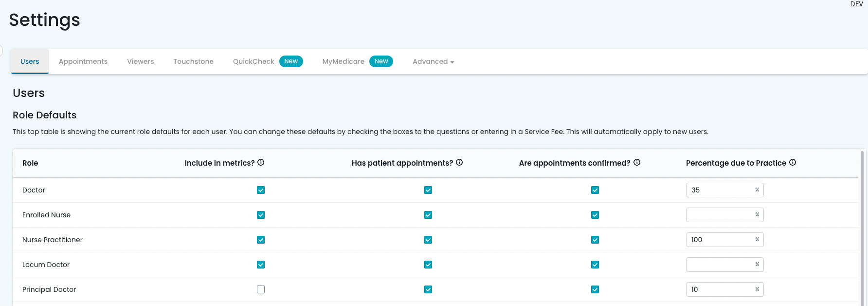Viewport: 868px width, 306px height.
Task: Click info icon beside Include in metrics
Action: pos(261,163)
